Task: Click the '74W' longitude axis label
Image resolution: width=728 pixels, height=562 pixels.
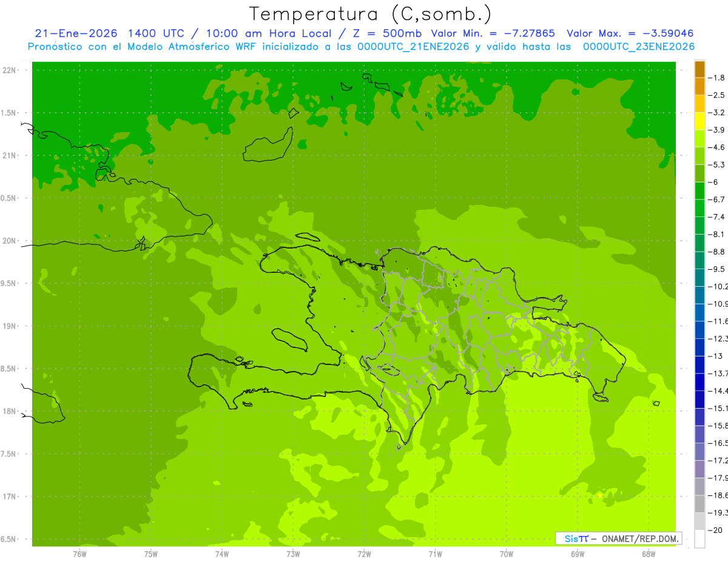Action: pos(221,554)
